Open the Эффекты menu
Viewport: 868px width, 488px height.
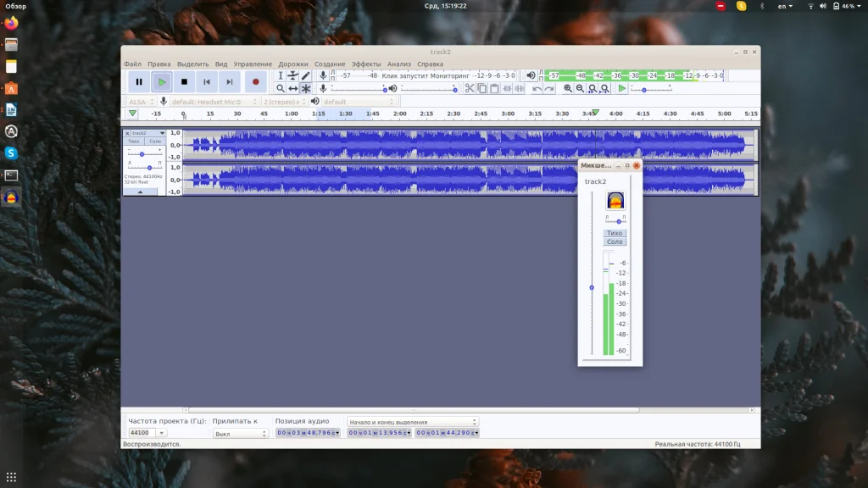[366, 64]
